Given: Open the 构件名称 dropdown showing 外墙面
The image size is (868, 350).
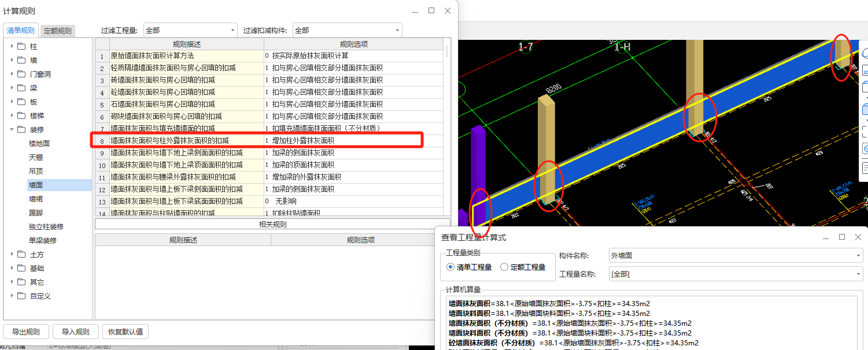Looking at the screenshot, I should coord(736,255).
